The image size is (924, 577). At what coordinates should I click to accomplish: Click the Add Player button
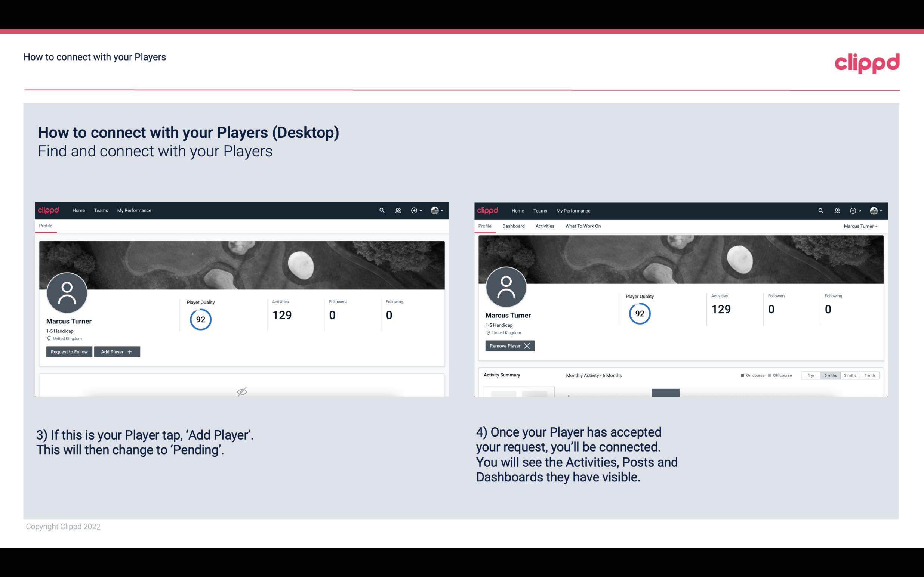point(117,351)
